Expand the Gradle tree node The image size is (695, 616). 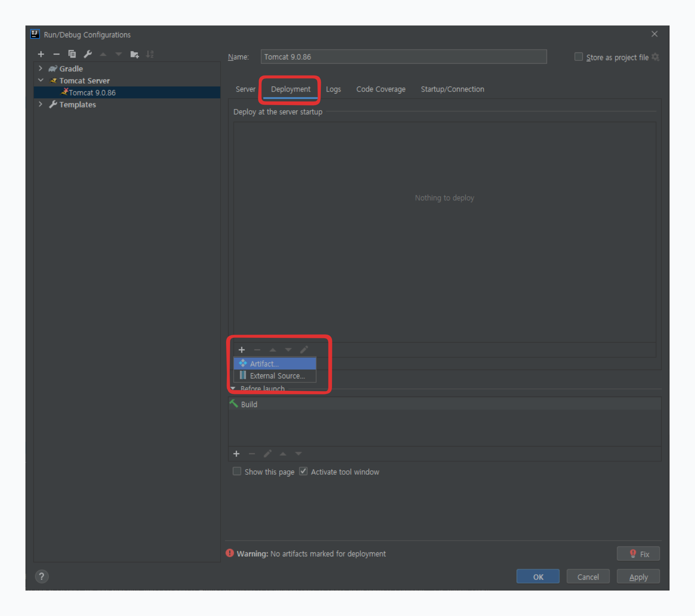pyautogui.click(x=41, y=68)
